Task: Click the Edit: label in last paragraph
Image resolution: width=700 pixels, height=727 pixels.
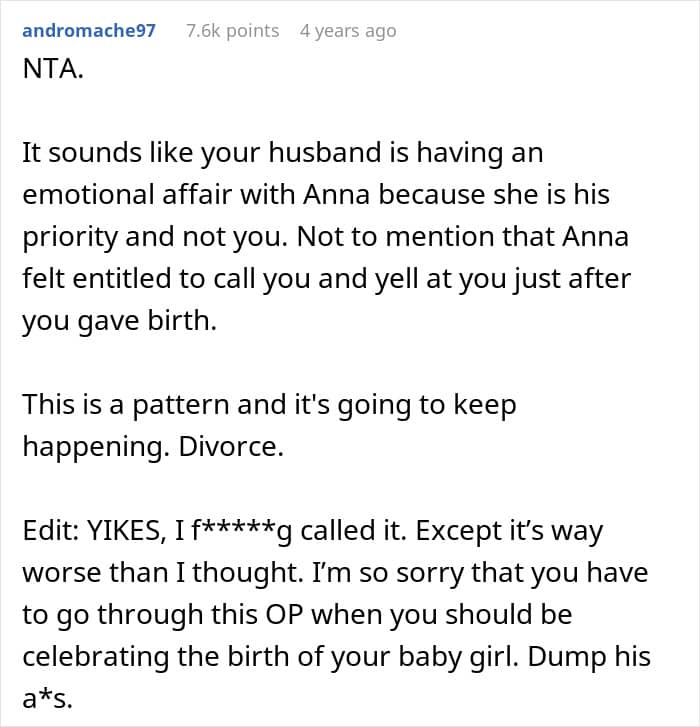Action: click(51, 531)
